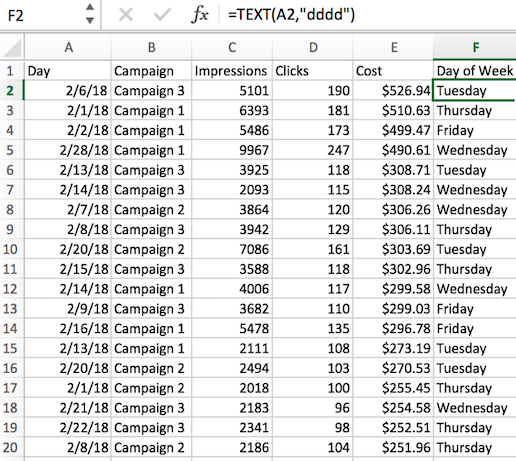Select column D header
The height and width of the screenshot is (461, 516).
click(313, 48)
